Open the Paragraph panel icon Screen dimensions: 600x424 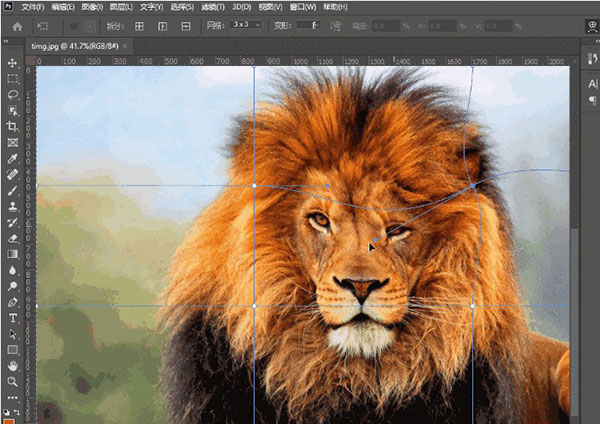pyautogui.click(x=591, y=101)
